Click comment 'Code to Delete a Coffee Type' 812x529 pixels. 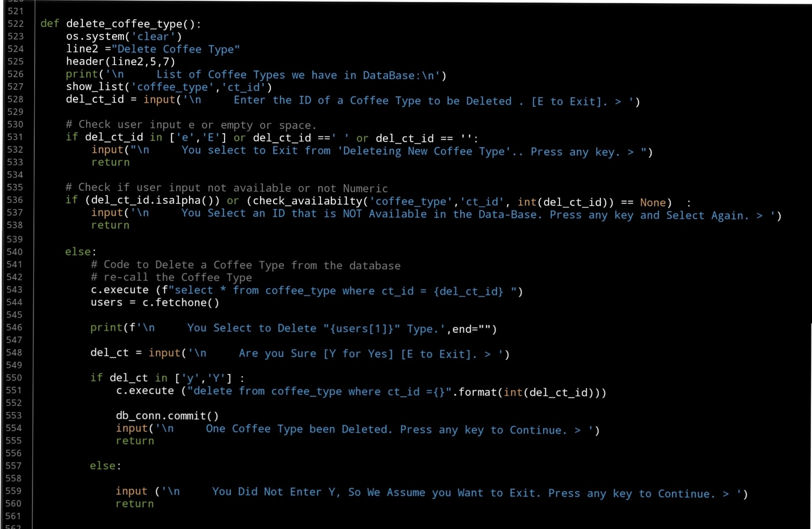[246, 265]
